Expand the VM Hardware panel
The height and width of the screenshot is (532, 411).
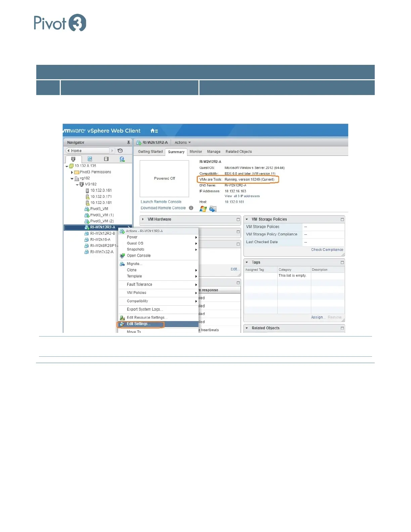pyautogui.click(x=143, y=219)
